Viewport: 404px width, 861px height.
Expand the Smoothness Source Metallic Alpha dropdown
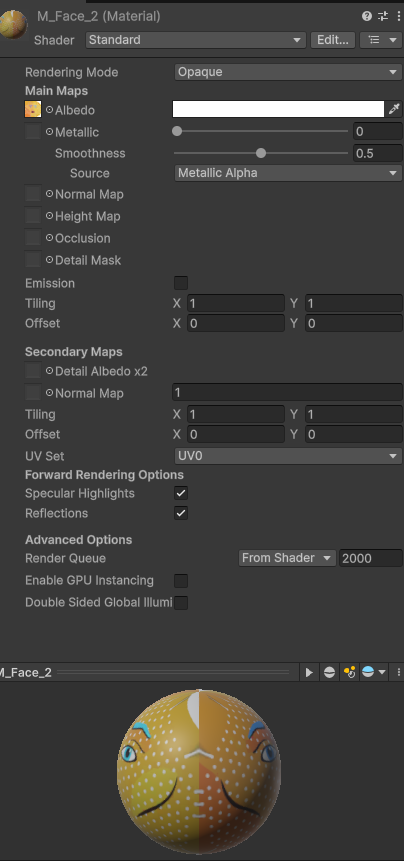288,173
